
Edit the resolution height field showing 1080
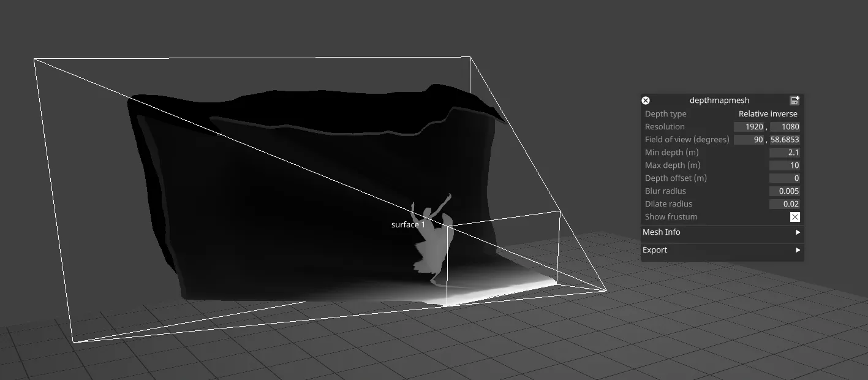[x=785, y=126]
